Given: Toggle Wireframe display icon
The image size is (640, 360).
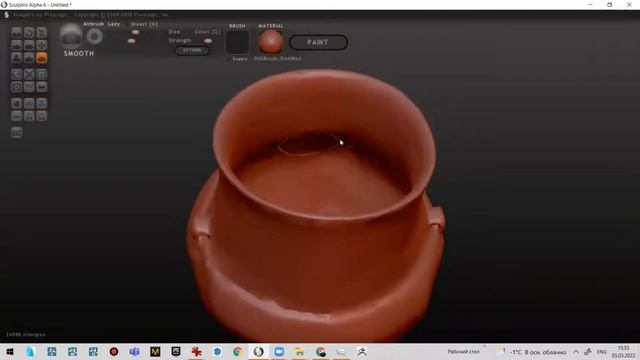Looking at the screenshot, I should (29, 87).
